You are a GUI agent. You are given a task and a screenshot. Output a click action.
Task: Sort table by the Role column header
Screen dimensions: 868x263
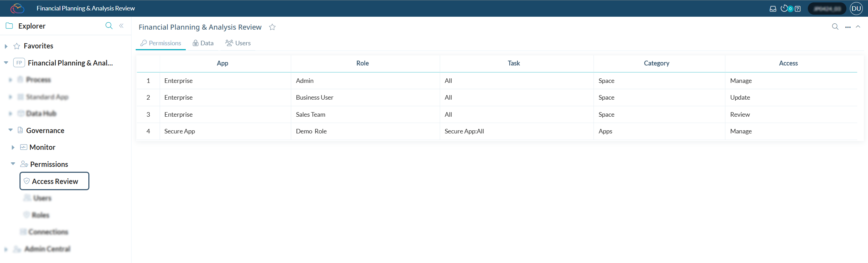click(x=362, y=63)
